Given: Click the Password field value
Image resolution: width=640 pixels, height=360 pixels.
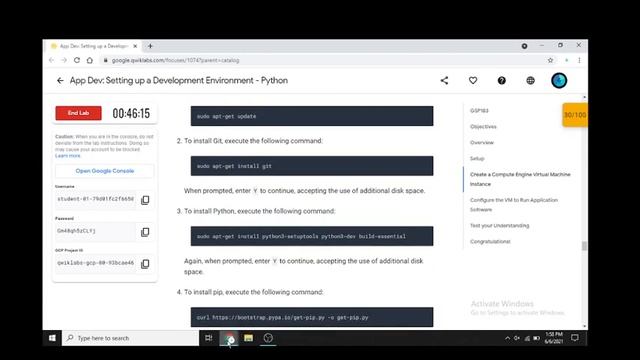Looking at the screenshot, I should 96,231.
